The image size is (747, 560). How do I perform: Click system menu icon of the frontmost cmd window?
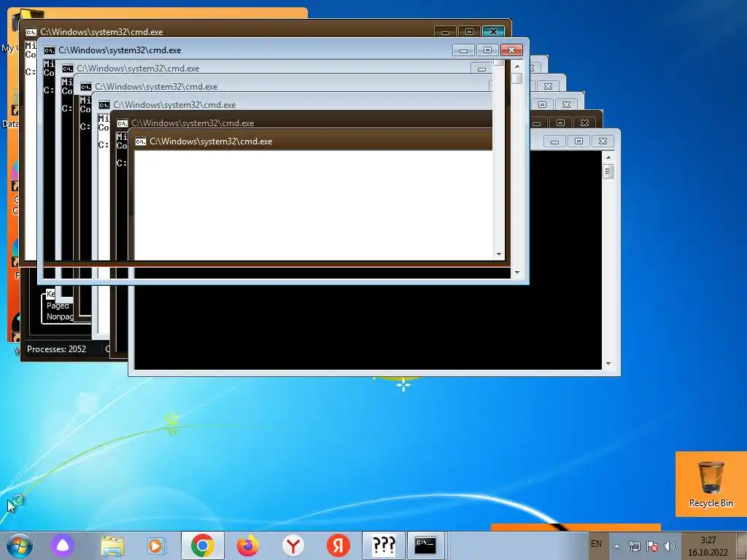[x=141, y=141]
